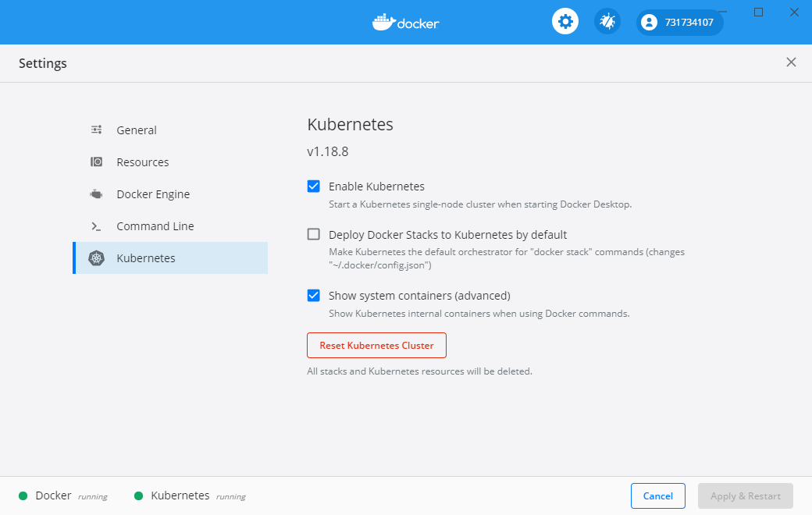Go to Command Line settings
The image size is (812, 515).
coord(170,226)
